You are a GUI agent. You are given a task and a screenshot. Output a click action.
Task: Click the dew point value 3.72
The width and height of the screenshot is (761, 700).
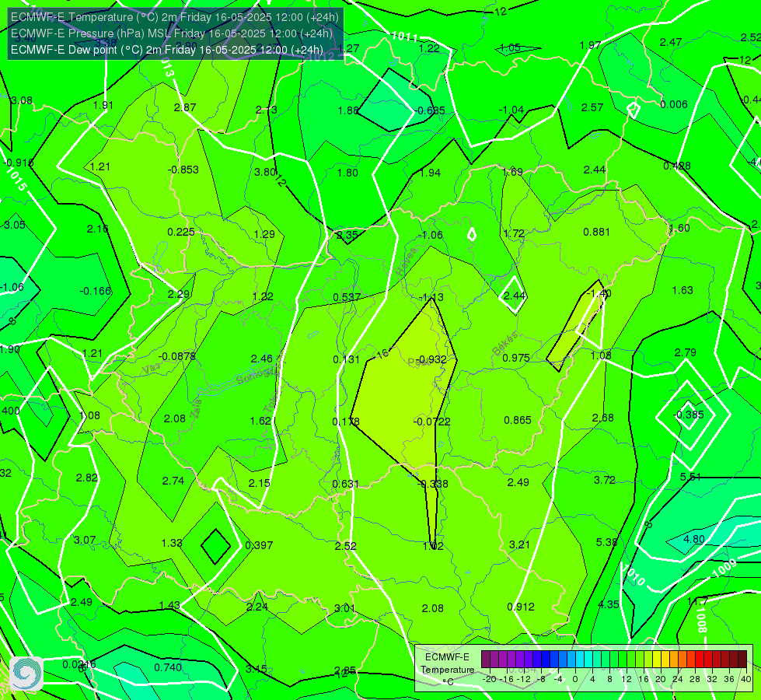605,480
